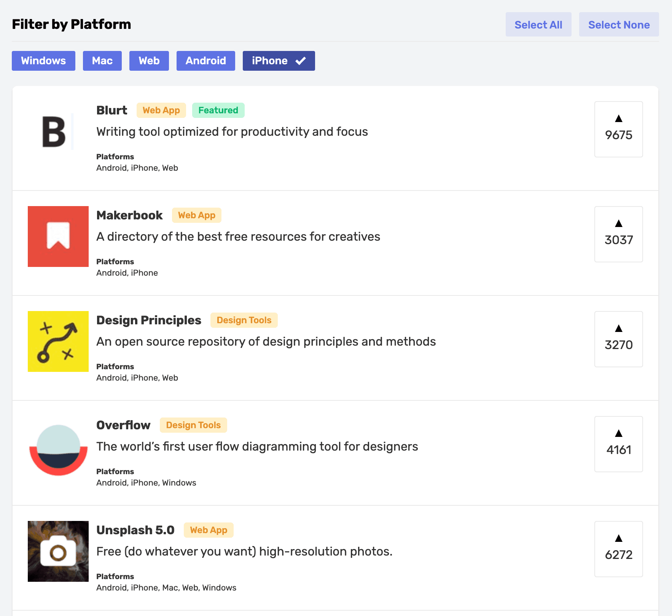Click the Select All button
This screenshot has height=616, width=672.
[538, 24]
